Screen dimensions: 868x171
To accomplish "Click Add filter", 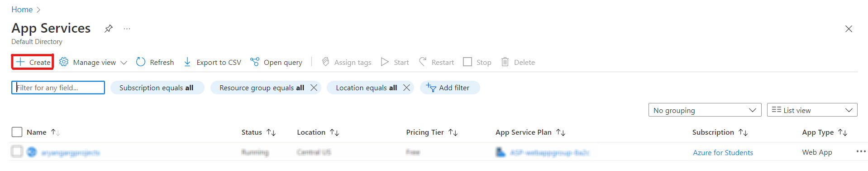I will tap(450, 88).
